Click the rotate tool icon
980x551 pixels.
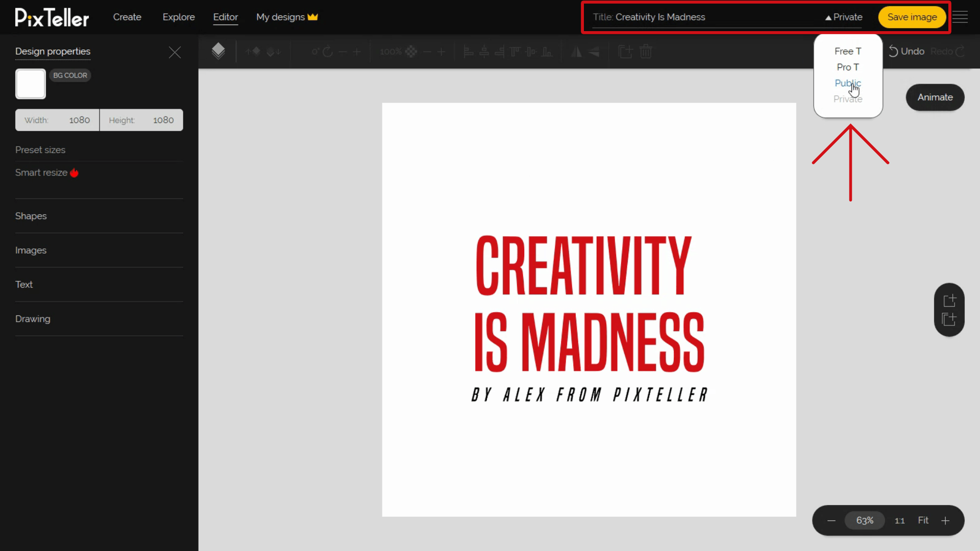point(329,51)
